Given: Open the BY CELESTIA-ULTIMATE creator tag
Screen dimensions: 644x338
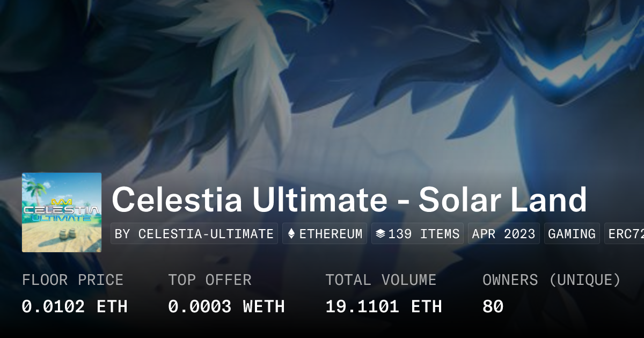Looking at the screenshot, I should coord(194,234).
